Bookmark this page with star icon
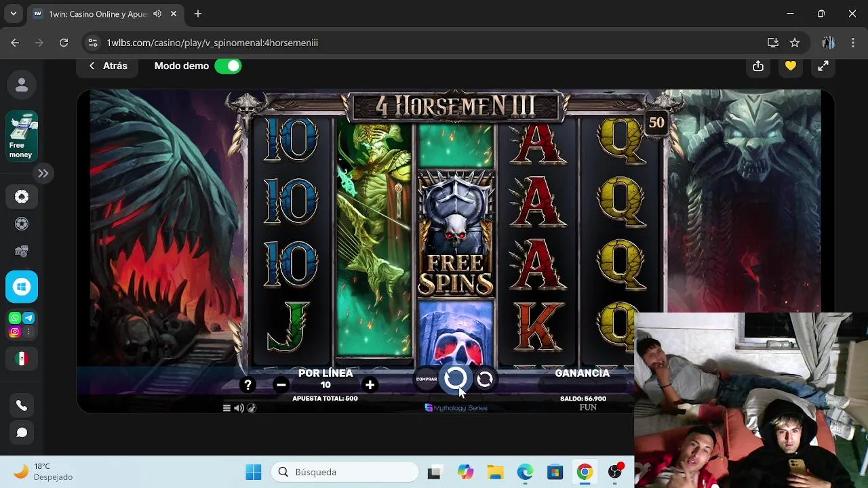Viewport: 868px width, 488px height. pyautogui.click(x=795, y=43)
